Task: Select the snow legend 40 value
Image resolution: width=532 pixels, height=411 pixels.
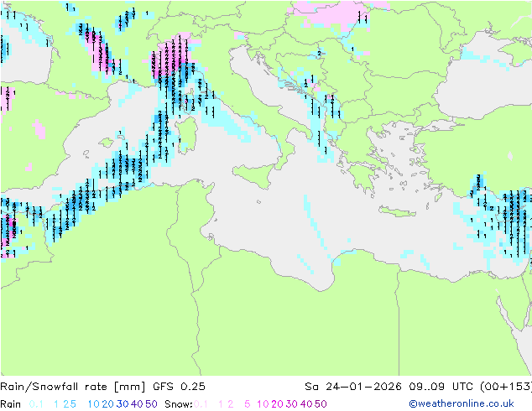Action: coord(306,404)
